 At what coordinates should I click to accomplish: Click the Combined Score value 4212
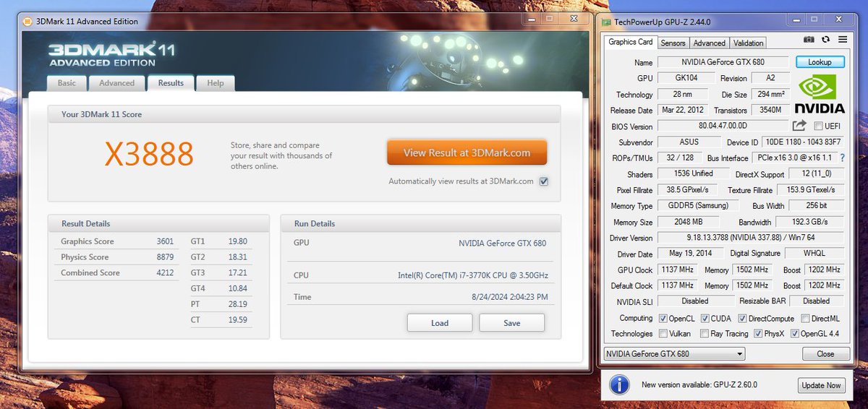(x=166, y=273)
